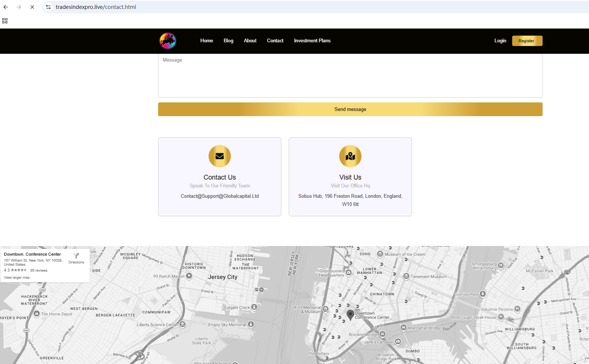Click the Smorgasburg Williamsburg marker
589x364 pixels.
pos(501,265)
